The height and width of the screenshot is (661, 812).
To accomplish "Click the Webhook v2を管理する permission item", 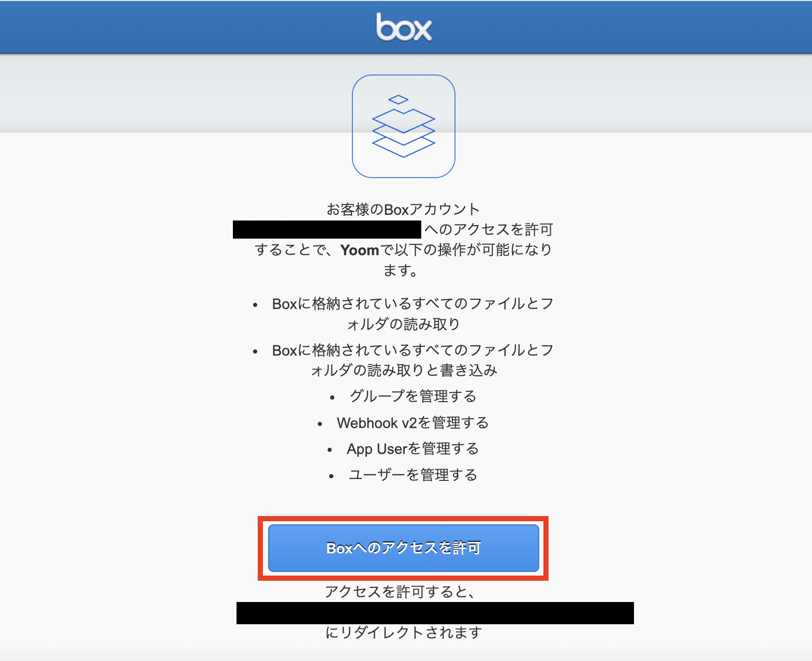I will tap(412, 423).
